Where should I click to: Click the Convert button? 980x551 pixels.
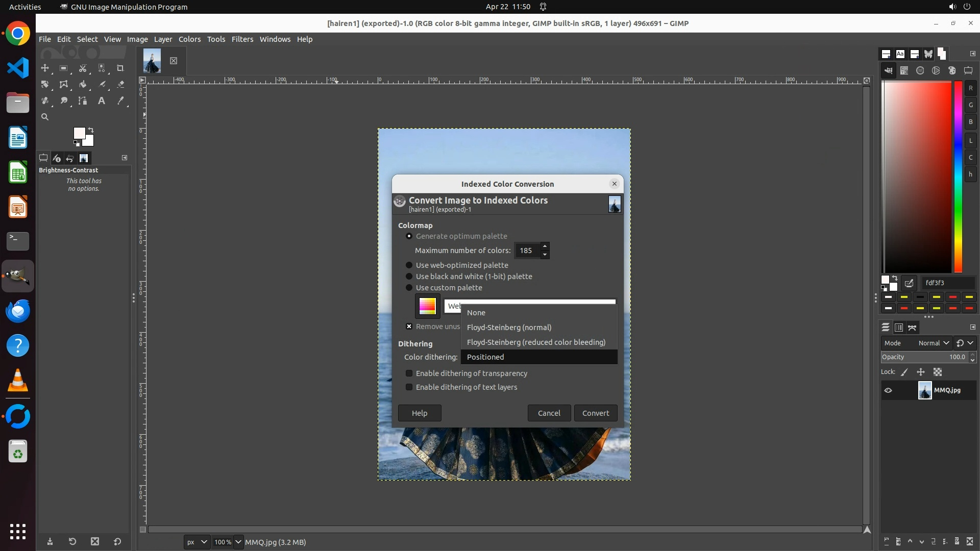pyautogui.click(x=596, y=413)
